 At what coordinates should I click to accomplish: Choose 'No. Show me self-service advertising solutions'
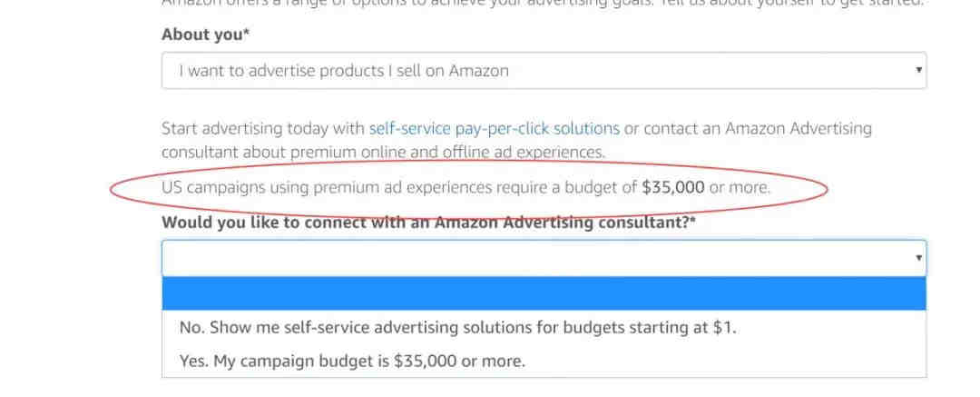click(x=457, y=327)
